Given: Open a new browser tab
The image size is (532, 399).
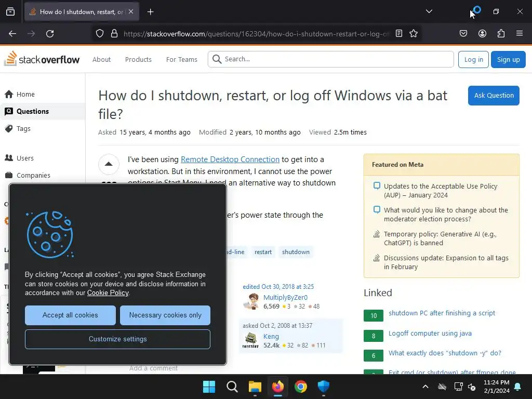Looking at the screenshot, I should click(150, 12).
